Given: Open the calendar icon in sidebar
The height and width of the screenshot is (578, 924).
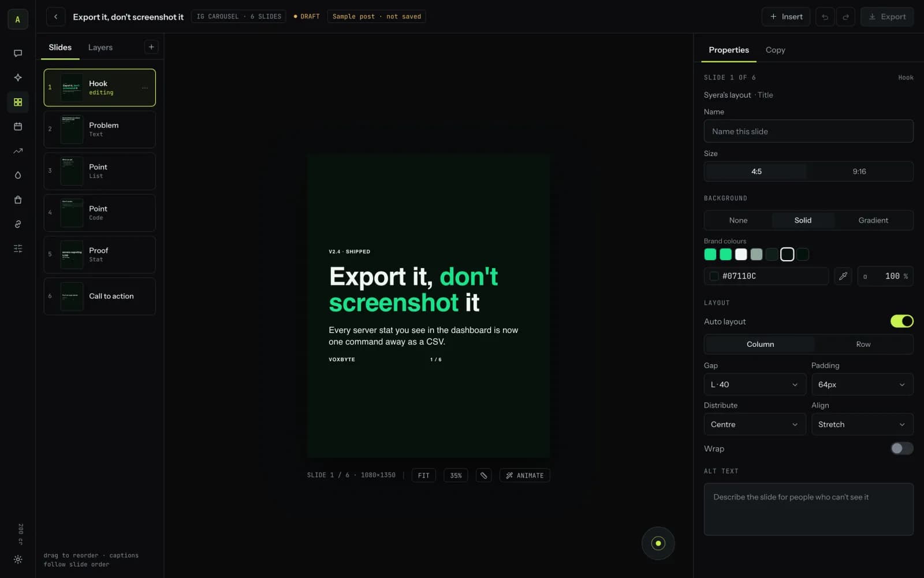Looking at the screenshot, I should (18, 127).
